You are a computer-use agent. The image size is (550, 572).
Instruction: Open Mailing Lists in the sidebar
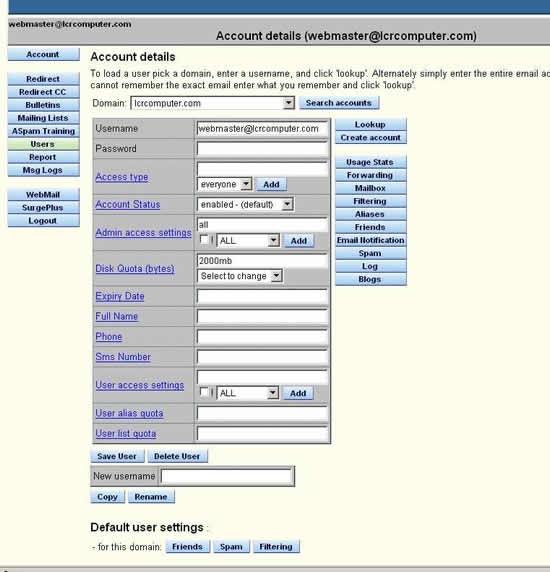point(43,118)
